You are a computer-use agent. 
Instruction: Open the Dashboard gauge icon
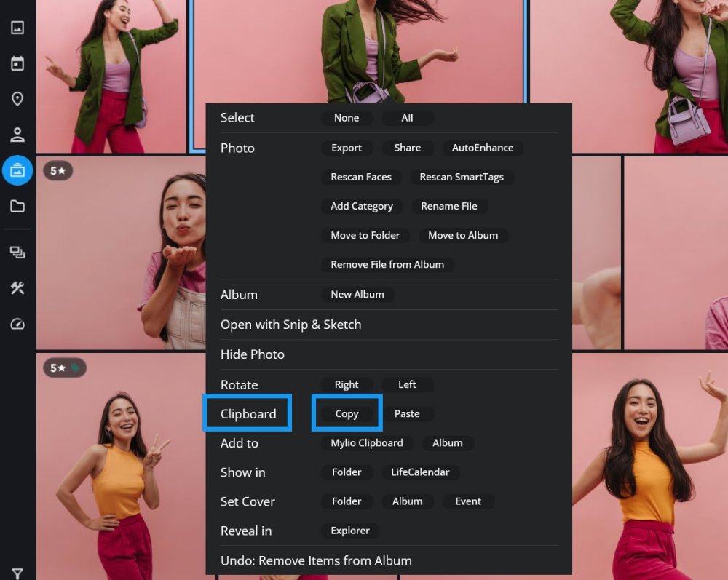click(x=17, y=324)
